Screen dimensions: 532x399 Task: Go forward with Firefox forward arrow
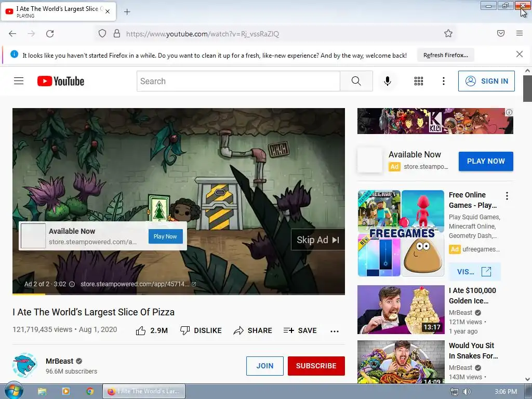pos(31,34)
